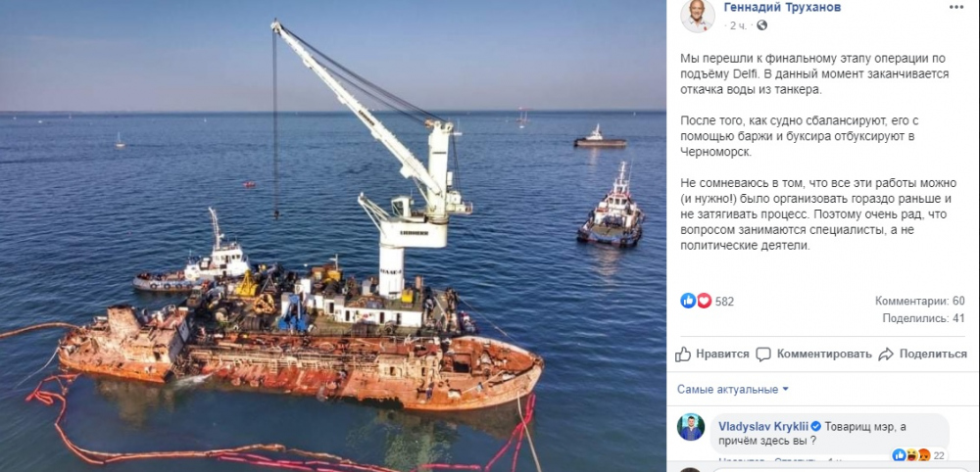Image resolution: width=980 pixels, height=472 pixels.
Task: Click the blue Like reaction icon near 582
Action: click(x=688, y=301)
